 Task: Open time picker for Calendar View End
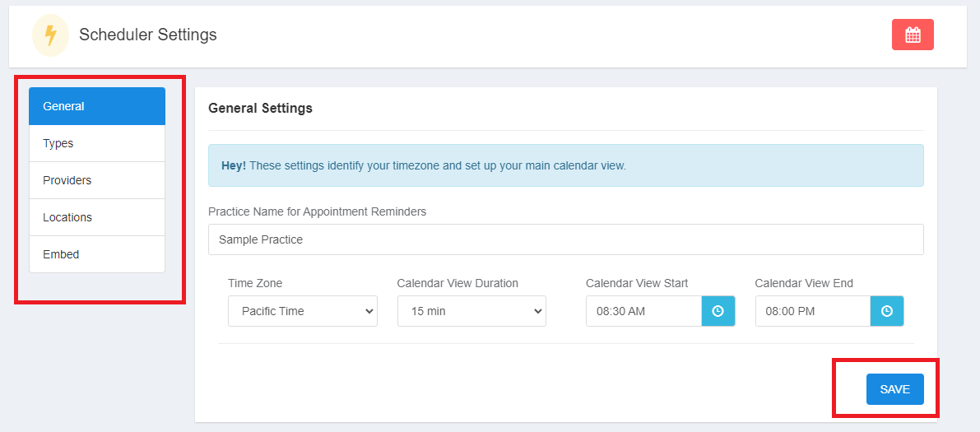click(x=886, y=311)
